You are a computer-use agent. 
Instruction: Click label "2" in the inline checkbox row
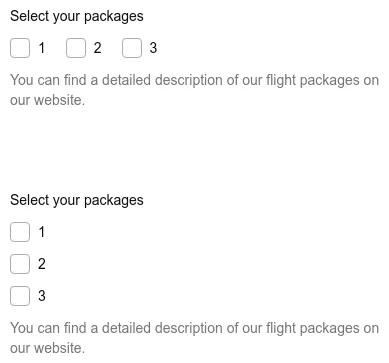(97, 48)
